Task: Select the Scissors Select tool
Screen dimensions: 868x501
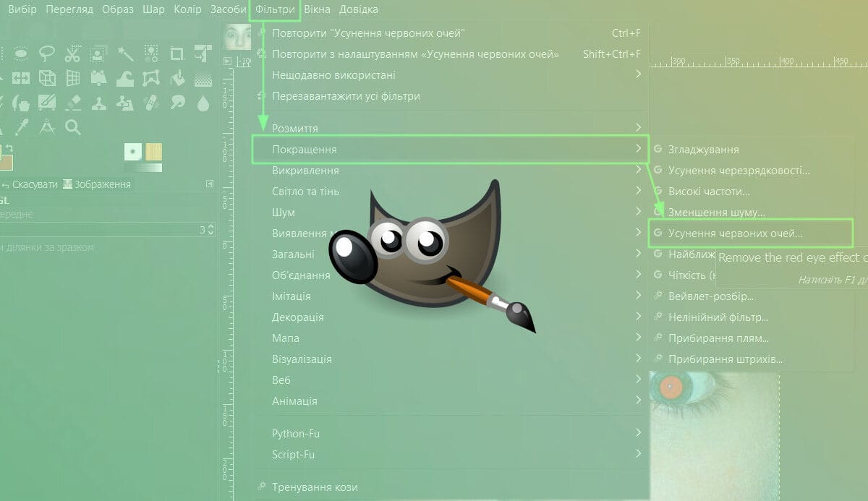Action: (x=72, y=53)
